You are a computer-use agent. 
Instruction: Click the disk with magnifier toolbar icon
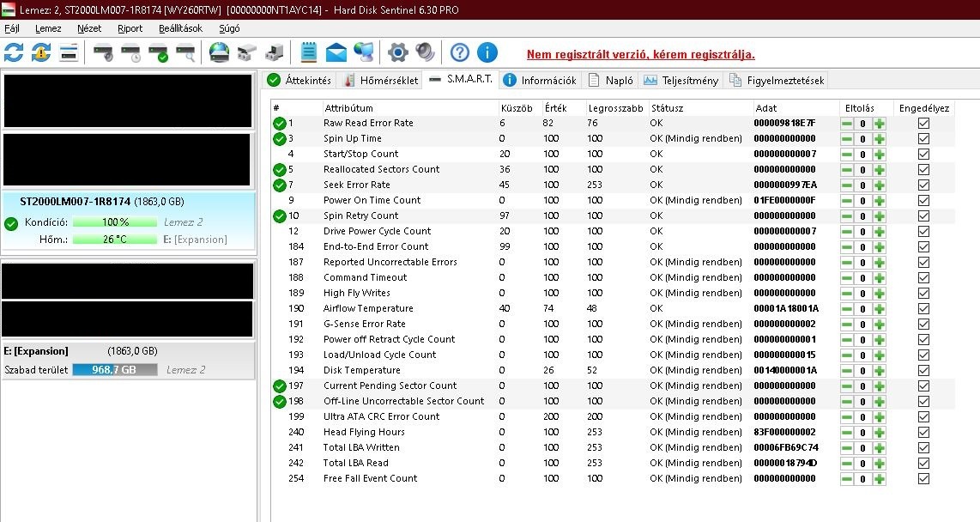185,52
